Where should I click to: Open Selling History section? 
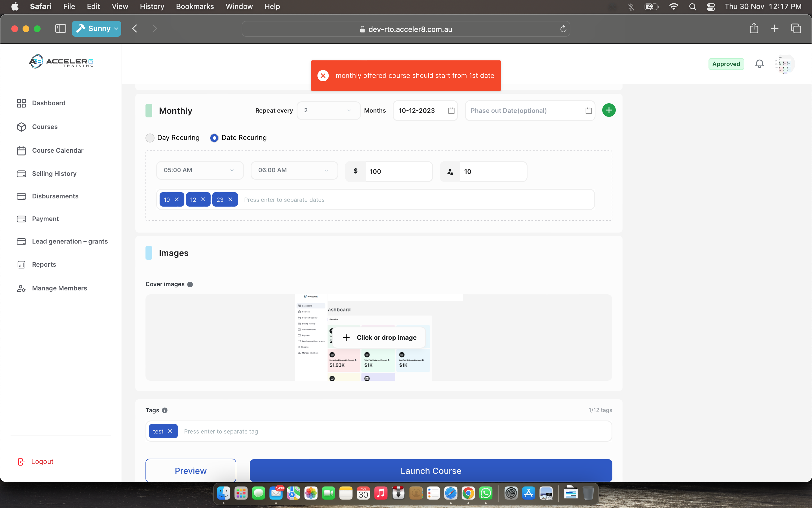[x=47, y=173]
